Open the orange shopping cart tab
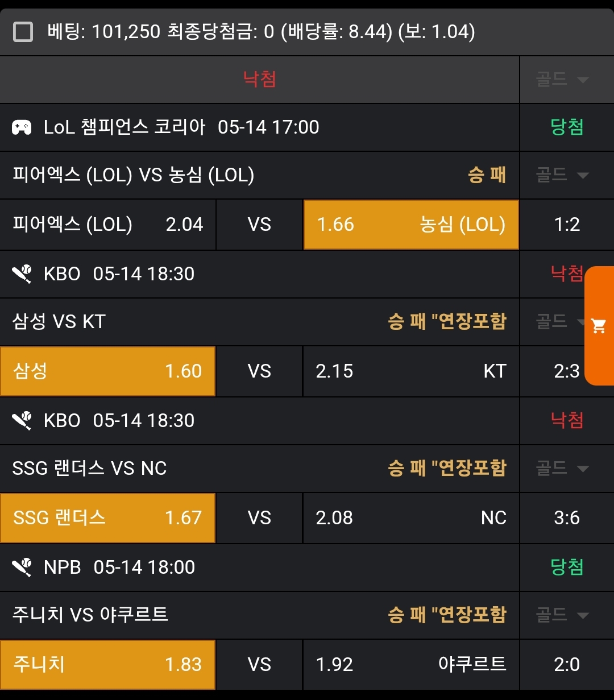The width and height of the screenshot is (614, 700). pos(599,326)
